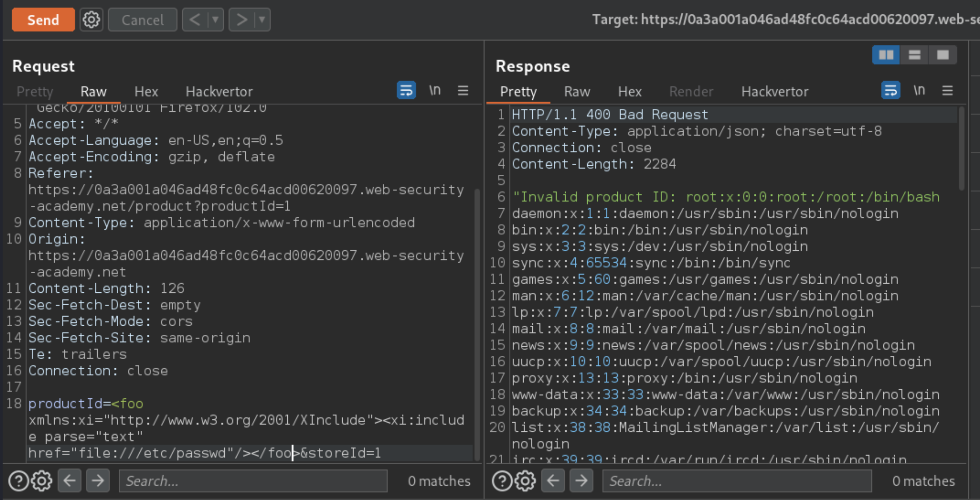The image size is (980, 500).
Task: Click the 'Referer:' header in request
Action: click(61, 173)
